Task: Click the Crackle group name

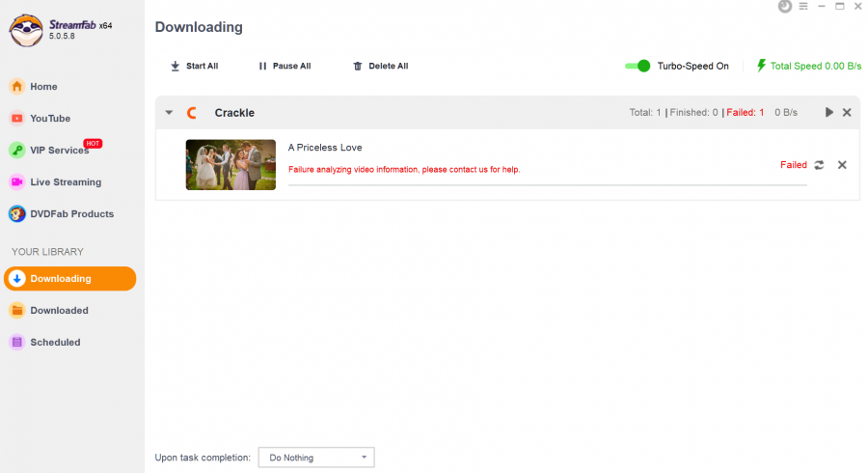Action: [234, 113]
